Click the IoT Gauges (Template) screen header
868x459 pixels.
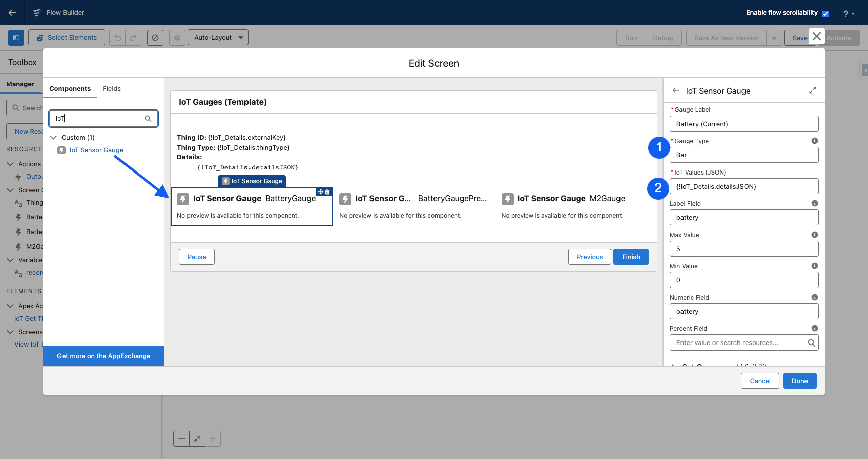pyautogui.click(x=414, y=102)
